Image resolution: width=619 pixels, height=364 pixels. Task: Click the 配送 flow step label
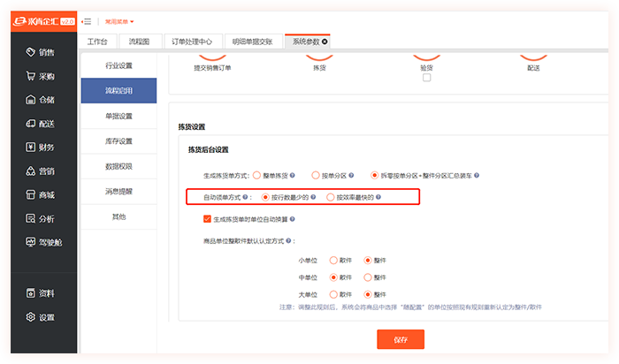533,68
